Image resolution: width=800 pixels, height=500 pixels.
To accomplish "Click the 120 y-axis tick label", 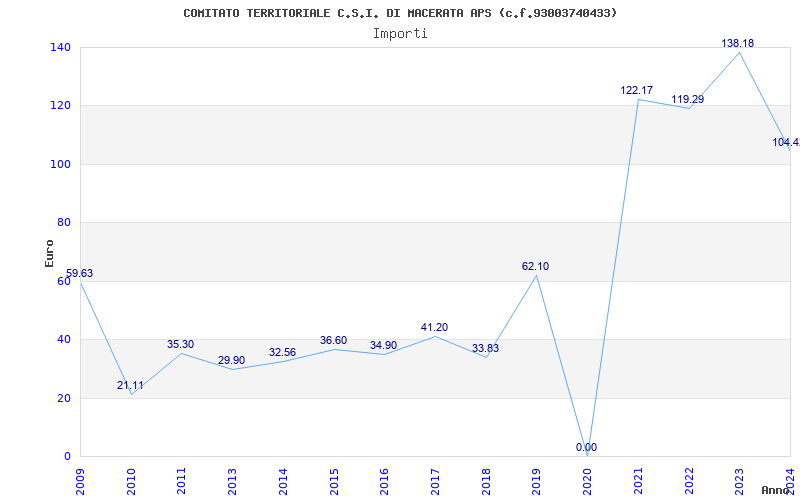I will (60, 106).
